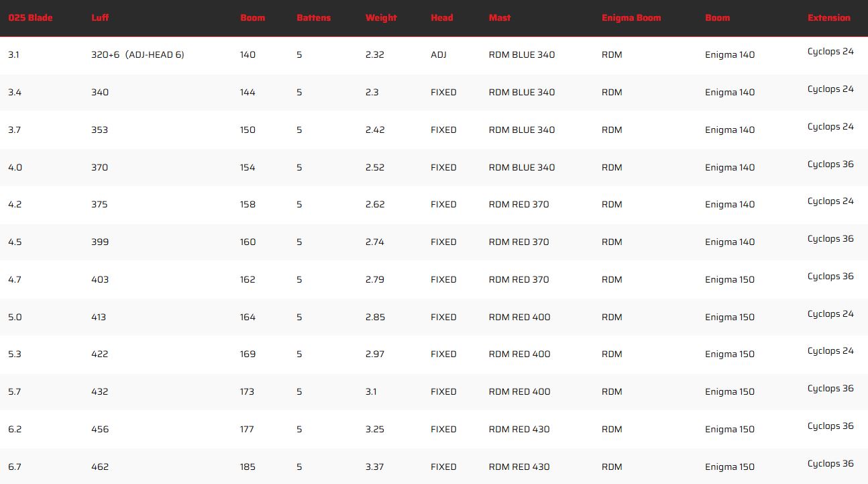This screenshot has width=868, height=484.
Task: Click the Weight column header
Action: click(x=381, y=17)
